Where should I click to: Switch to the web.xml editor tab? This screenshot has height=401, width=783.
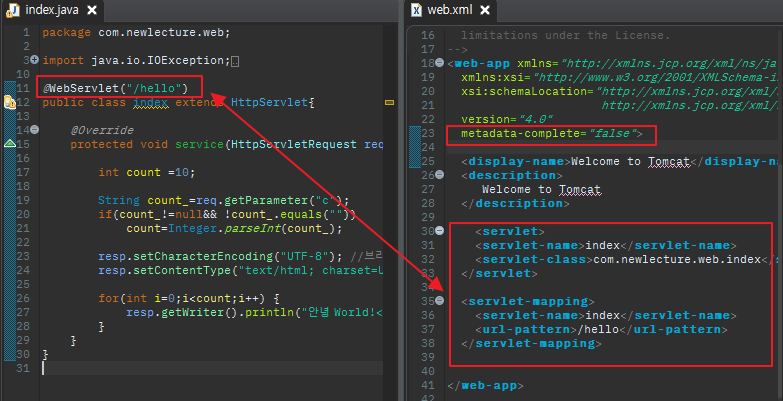click(x=449, y=10)
